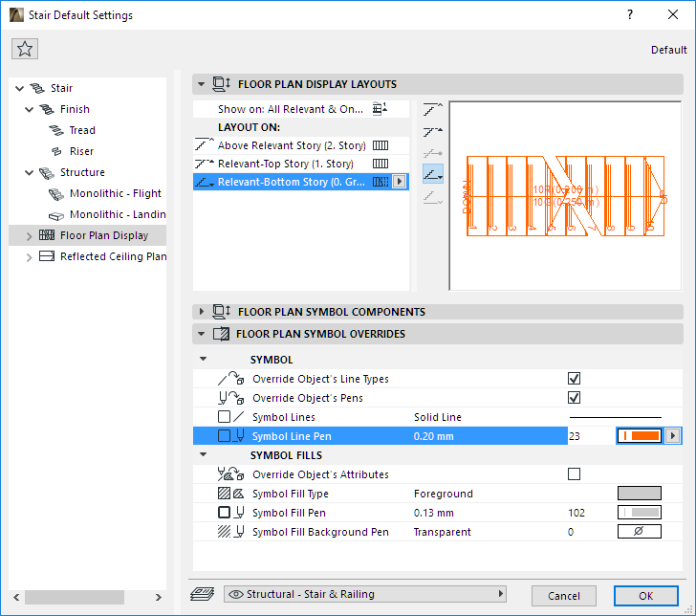This screenshot has width=696, height=616.
Task: Select Reflected Ceiling Plan page
Action: (x=113, y=256)
